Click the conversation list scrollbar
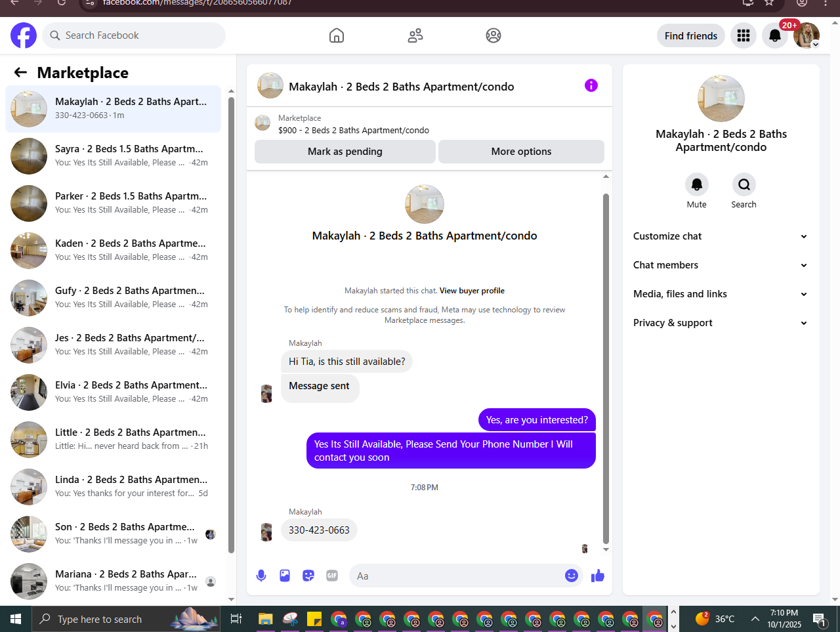 [x=231, y=325]
